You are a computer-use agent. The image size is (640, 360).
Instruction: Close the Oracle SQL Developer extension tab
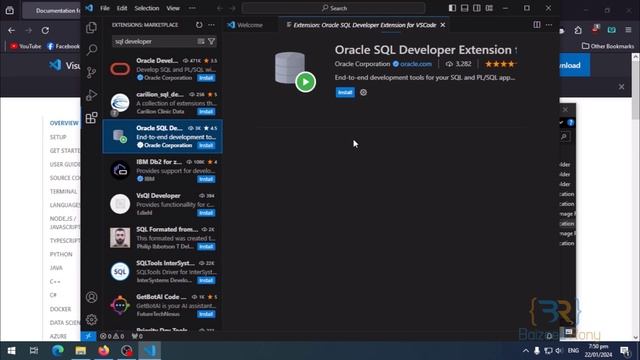pyautogui.click(x=443, y=25)
